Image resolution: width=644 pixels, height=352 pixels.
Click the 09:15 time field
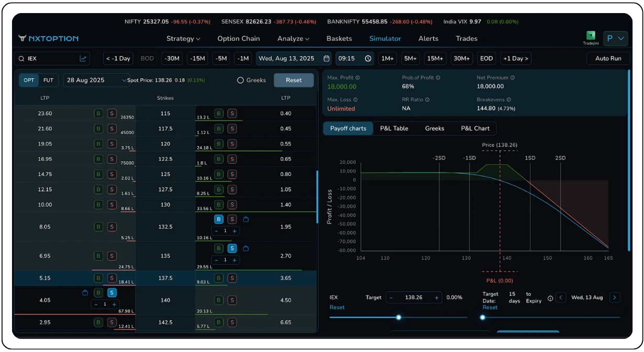355,59
